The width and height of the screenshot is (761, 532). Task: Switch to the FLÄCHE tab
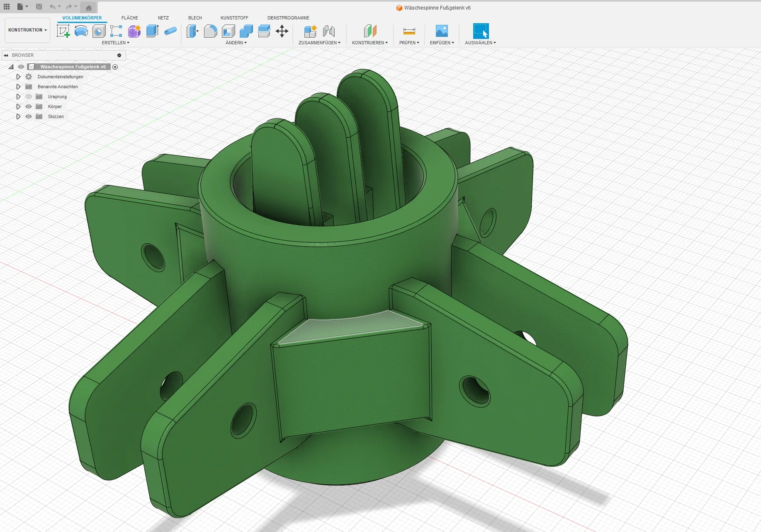click(129, 18)
